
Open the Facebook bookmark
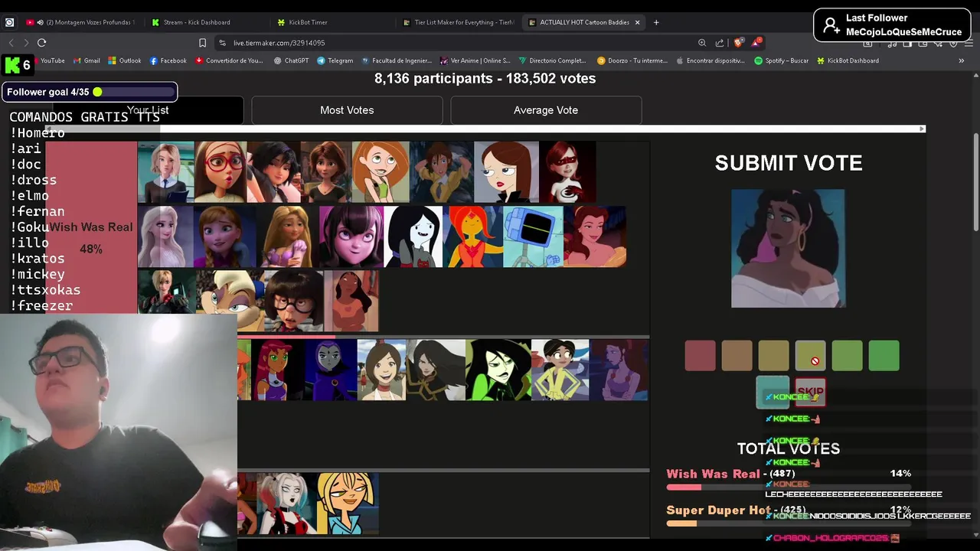coord(168,60)
